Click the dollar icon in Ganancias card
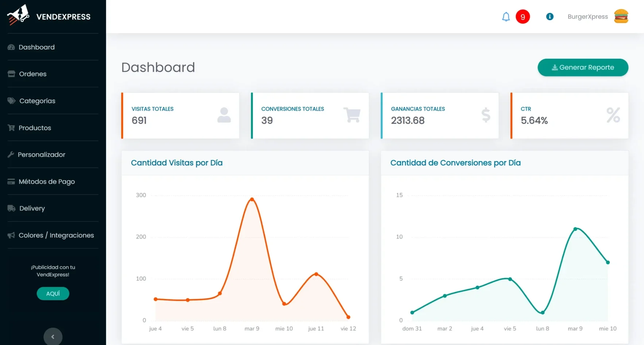This screenshot has width=644, height=345. pos(485,115)
